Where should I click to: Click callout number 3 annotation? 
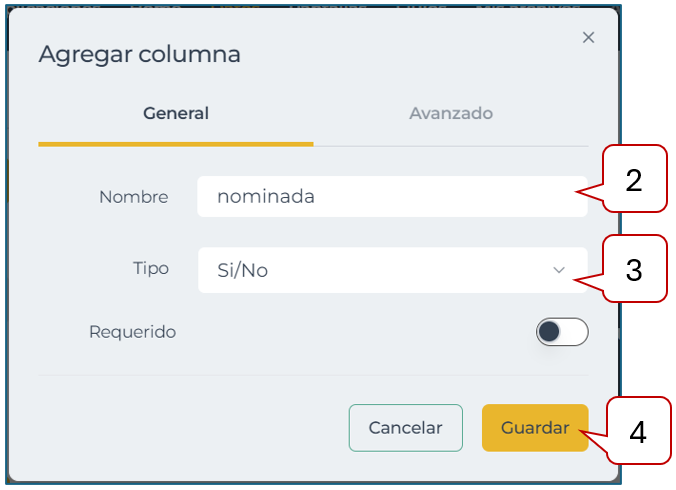point(634,269)
